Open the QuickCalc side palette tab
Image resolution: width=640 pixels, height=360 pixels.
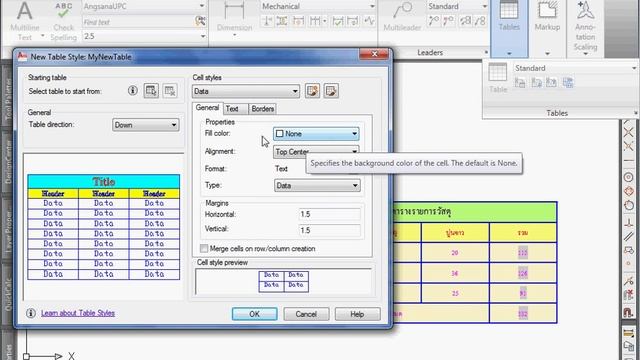tap(8, 294)
